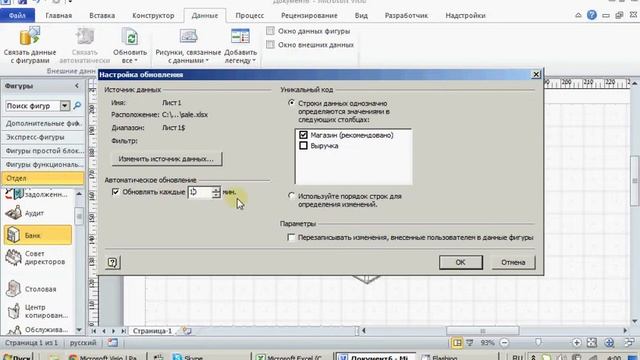Expand Дополнительные фигуры in the shapes panel
The image size is (640, 360).
(x=43, y=123)
